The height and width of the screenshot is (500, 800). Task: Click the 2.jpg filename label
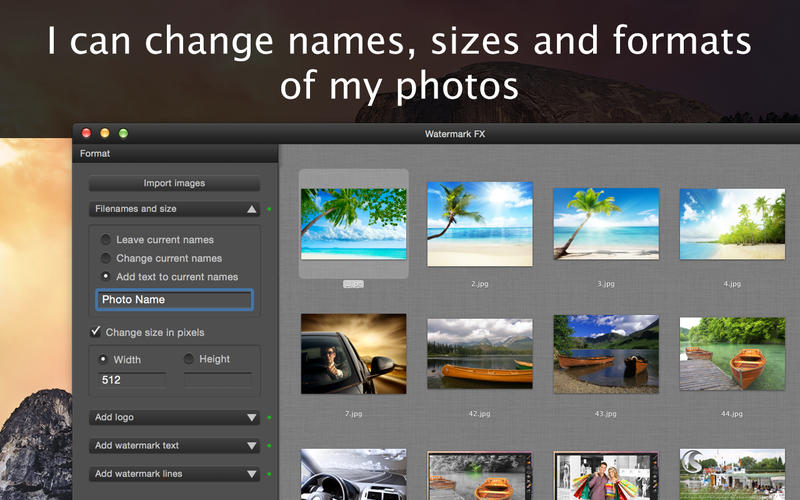(480, 284)
